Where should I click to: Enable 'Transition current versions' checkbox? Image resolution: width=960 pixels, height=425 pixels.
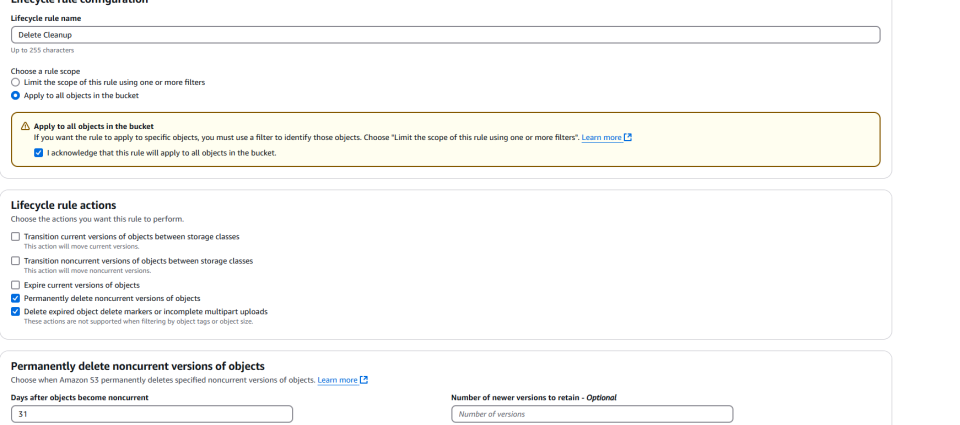(x=15, y=236)
